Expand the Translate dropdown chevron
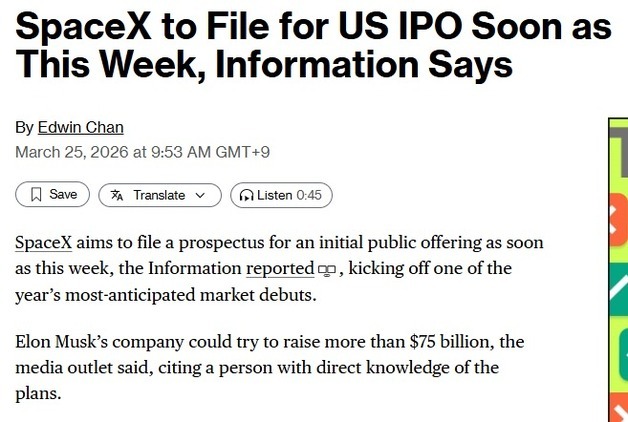Screen dimensions: 628x422 pos(201,195)
